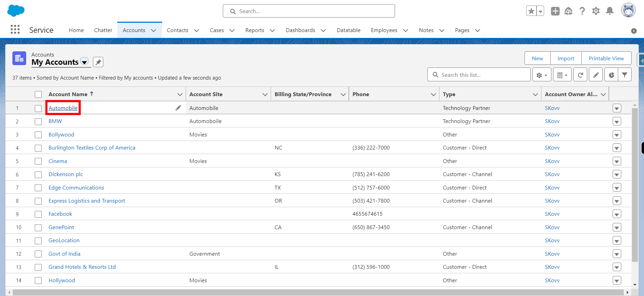Open the Phone column menu
644x296 pixels.
(433, 94)
